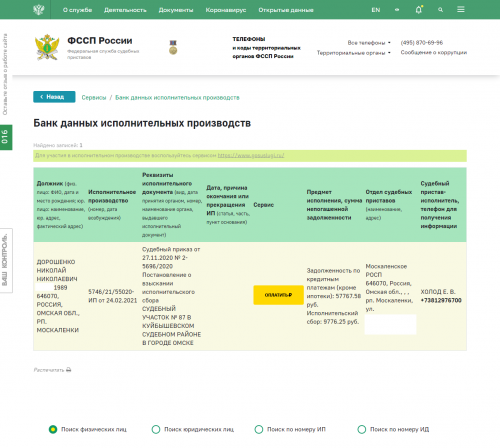Viewport: 500px width, 448px height.
Task: Open the Документы menu
Action: pos(176,10)
